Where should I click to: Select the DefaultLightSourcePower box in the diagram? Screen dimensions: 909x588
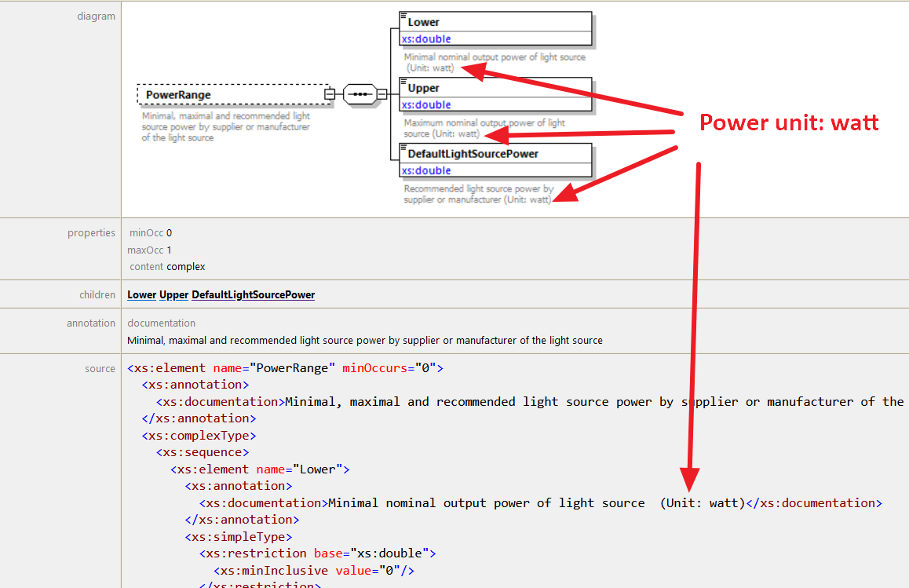tap(495, 160)
